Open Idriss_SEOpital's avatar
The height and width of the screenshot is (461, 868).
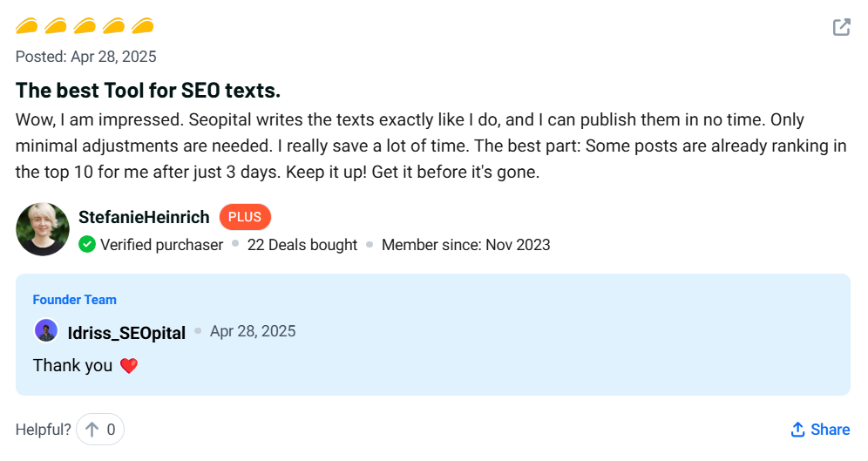pos(45,331)
